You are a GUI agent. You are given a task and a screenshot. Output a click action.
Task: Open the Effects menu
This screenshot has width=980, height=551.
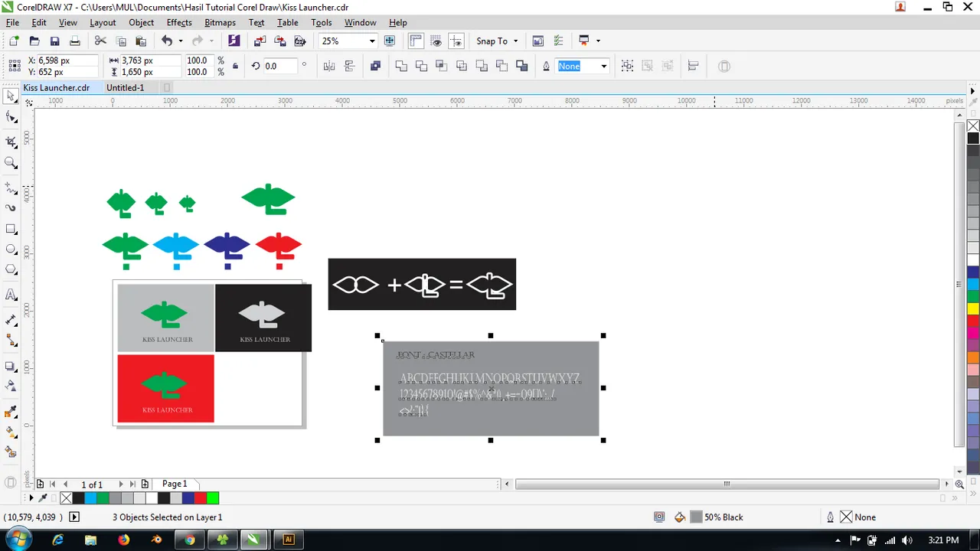(x=179, y=22)
